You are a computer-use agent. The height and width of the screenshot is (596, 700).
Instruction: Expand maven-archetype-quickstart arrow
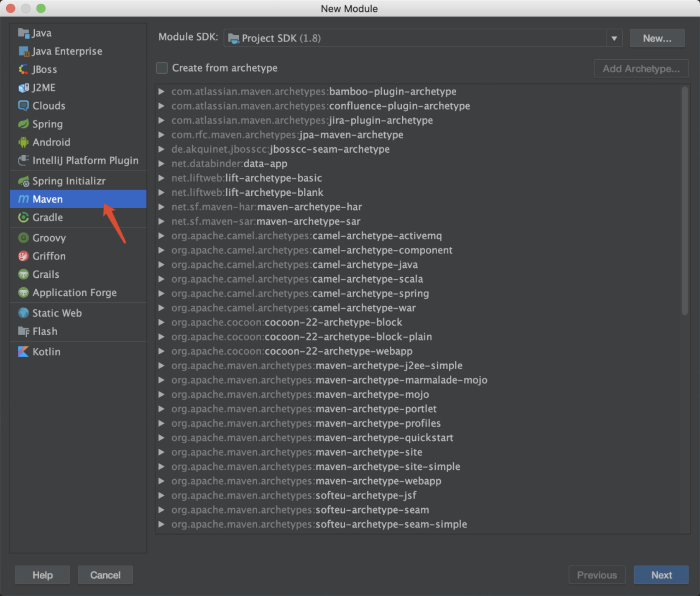pos(161,437)
